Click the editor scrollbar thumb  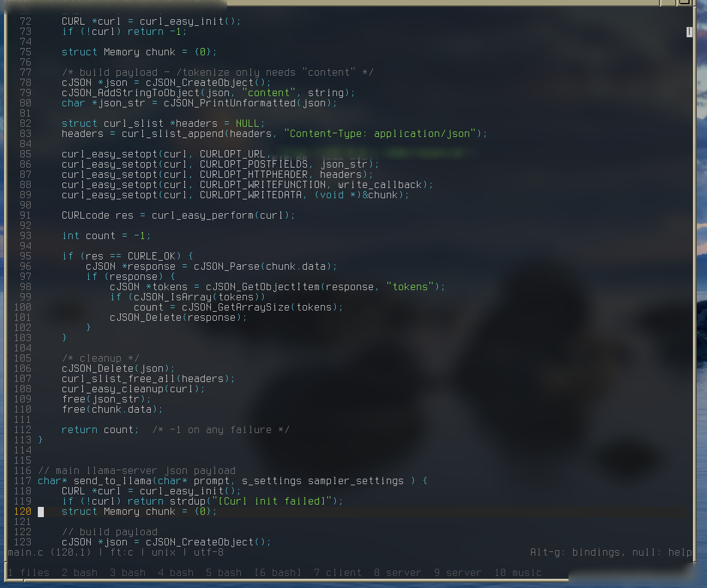[x=690, y=32]
